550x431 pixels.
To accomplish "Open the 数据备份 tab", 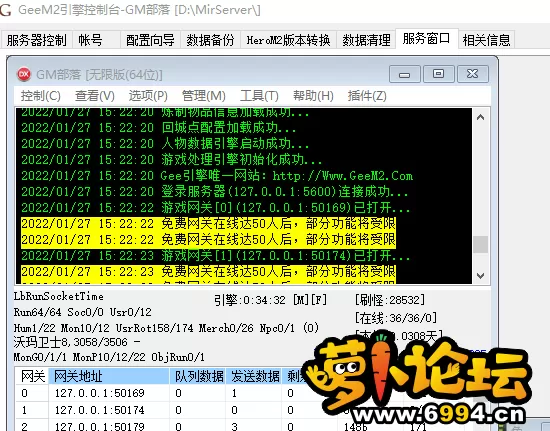I will [x=210, y=40].
